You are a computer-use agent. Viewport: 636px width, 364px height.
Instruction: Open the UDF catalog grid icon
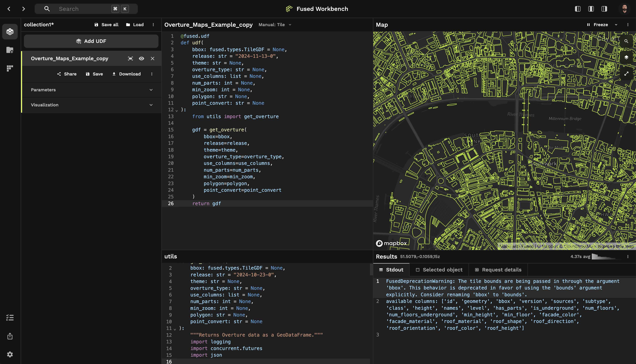10,68
